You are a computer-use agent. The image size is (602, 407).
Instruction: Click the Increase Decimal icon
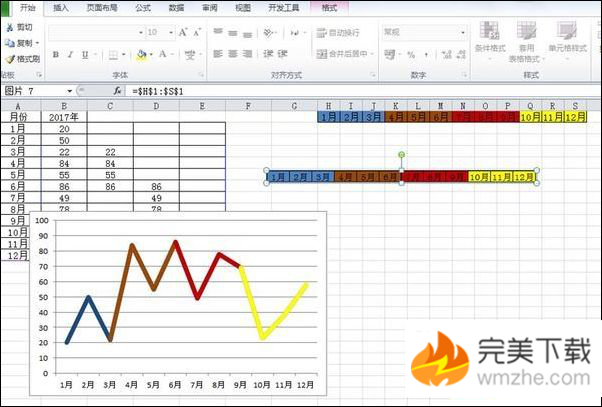(447, 55)
